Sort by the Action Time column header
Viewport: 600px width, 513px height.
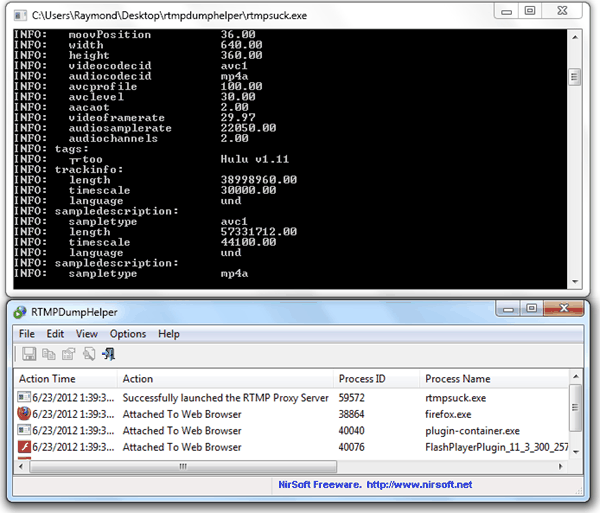tap(65, 379)
